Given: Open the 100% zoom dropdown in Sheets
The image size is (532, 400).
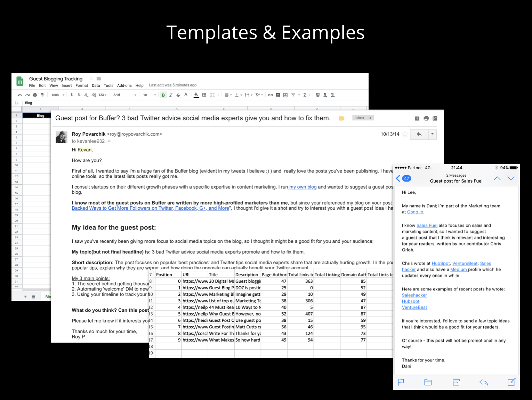Looking at the screenshot, I should [x=58, y=95].
